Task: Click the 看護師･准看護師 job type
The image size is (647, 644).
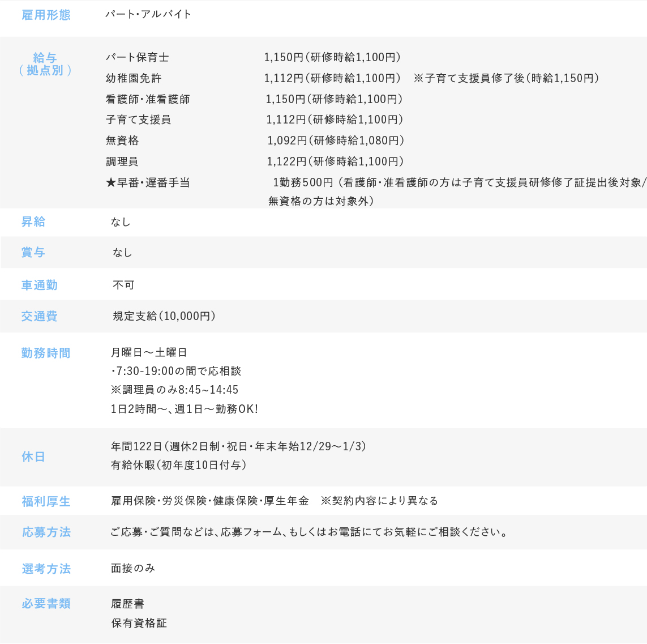Action: tap(148, 99)
